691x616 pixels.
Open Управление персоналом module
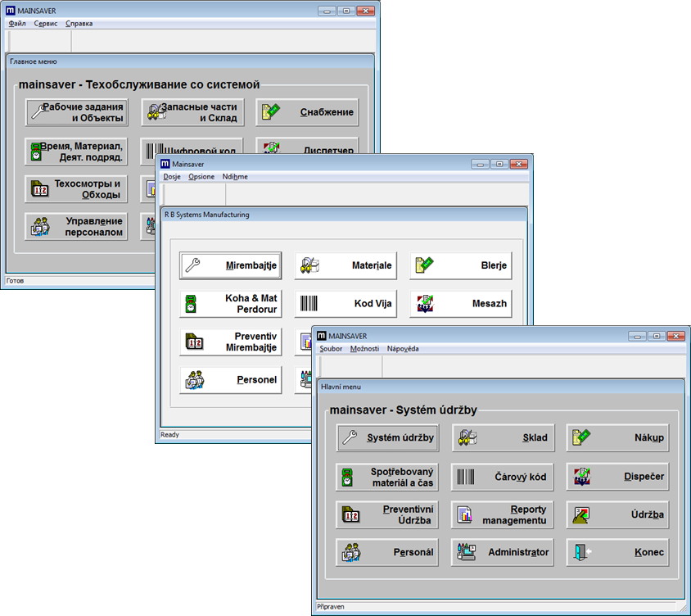(76, 225)
